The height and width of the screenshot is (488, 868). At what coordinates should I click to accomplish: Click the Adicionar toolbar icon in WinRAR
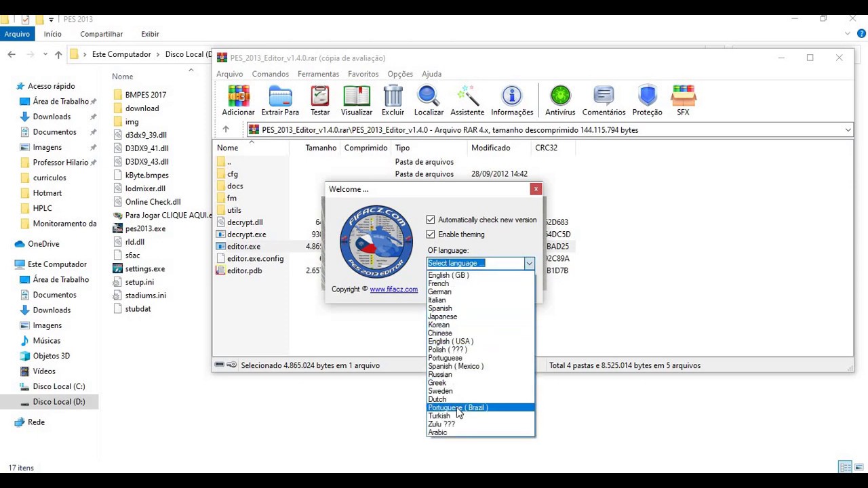[x=238, y=101]
